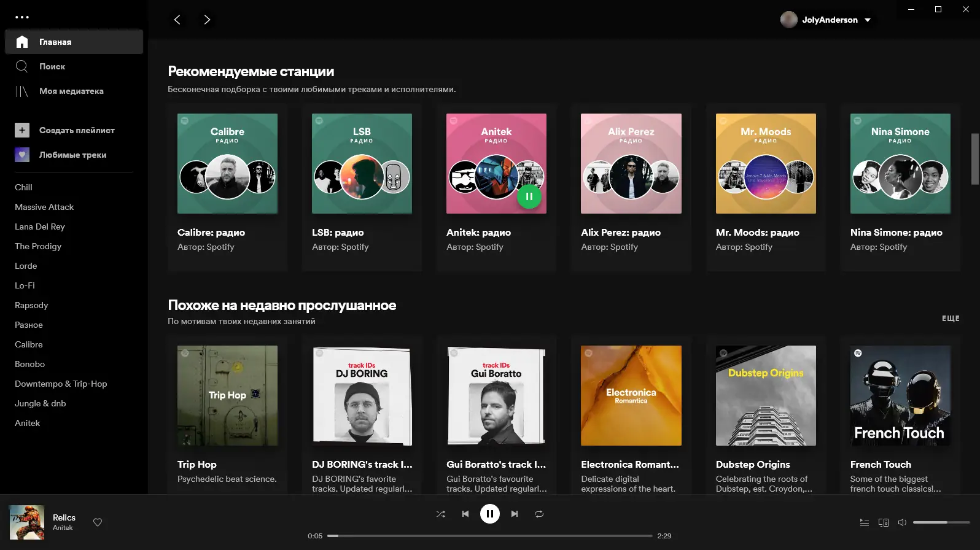Open Alix Perez radio station cover
Viewport: 980px width, 550px height.
[x=631, y=163]
